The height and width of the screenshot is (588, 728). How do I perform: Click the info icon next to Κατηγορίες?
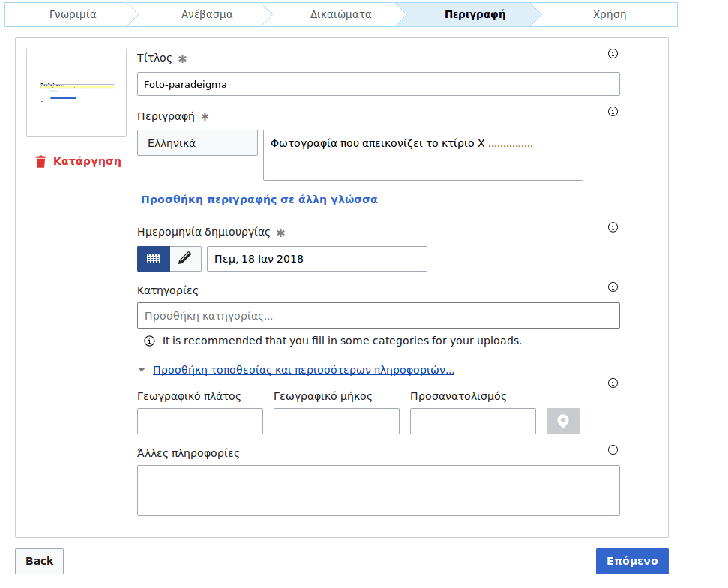[x=613, y=287]
